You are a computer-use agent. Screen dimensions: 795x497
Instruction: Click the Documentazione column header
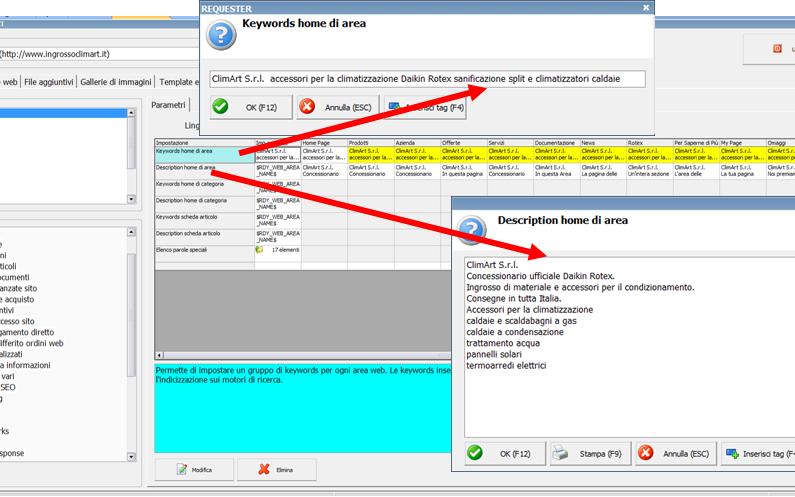(x=557, y=143)
